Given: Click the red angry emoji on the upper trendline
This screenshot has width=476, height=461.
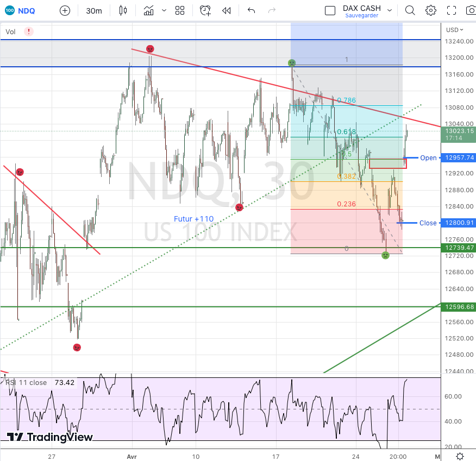Looking at the screenshot, I should pos(150,49).
